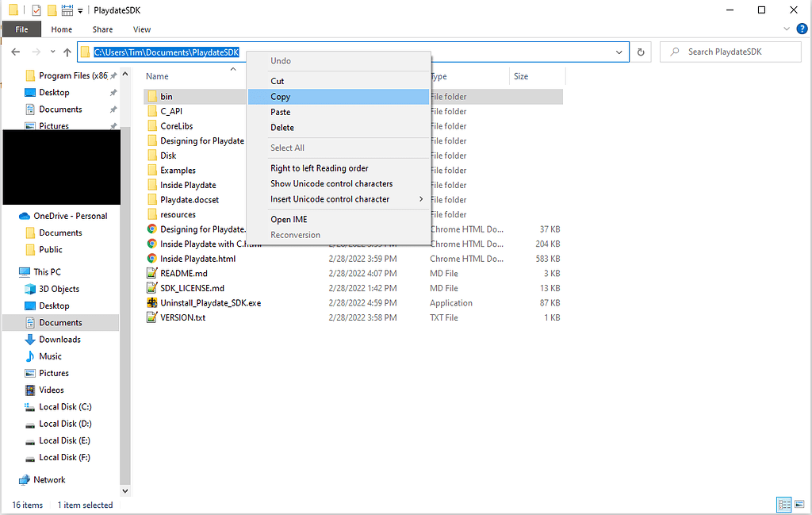Go up one folder level with the up arrow
812x515 pixels.
click(67, 52)
